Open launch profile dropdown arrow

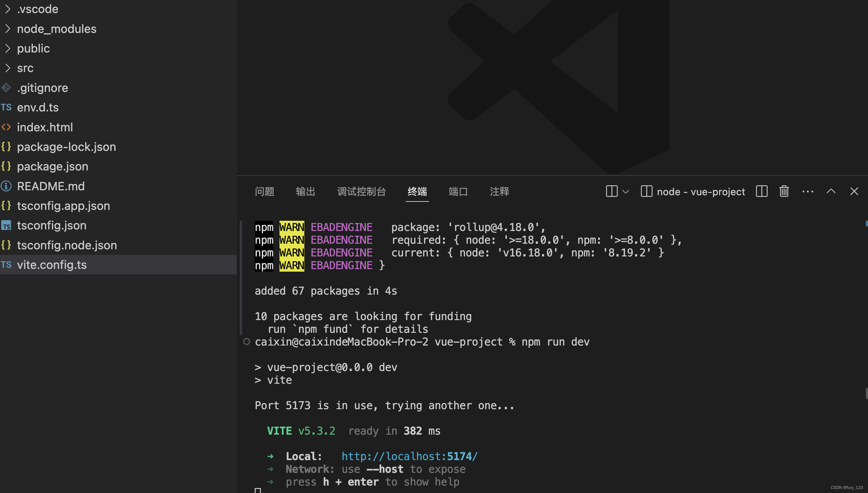point(626,192)
